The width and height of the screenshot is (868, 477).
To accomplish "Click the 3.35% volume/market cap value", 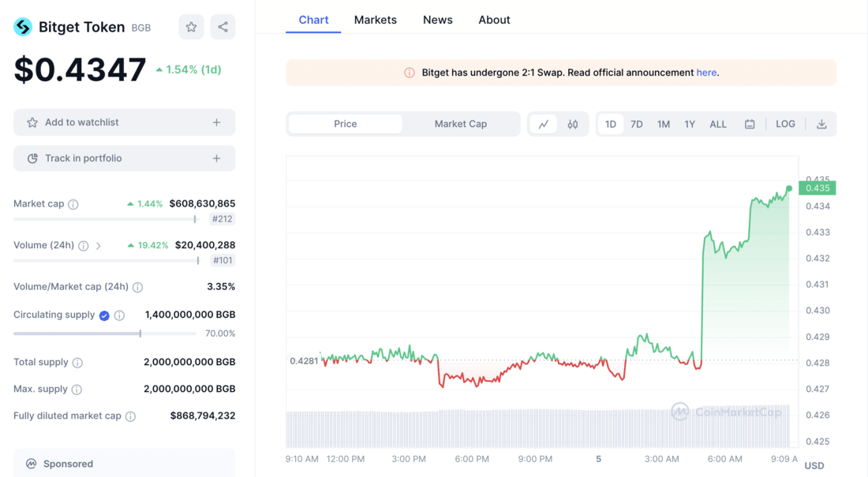I will pyautogui.click(x=221, y=287).
